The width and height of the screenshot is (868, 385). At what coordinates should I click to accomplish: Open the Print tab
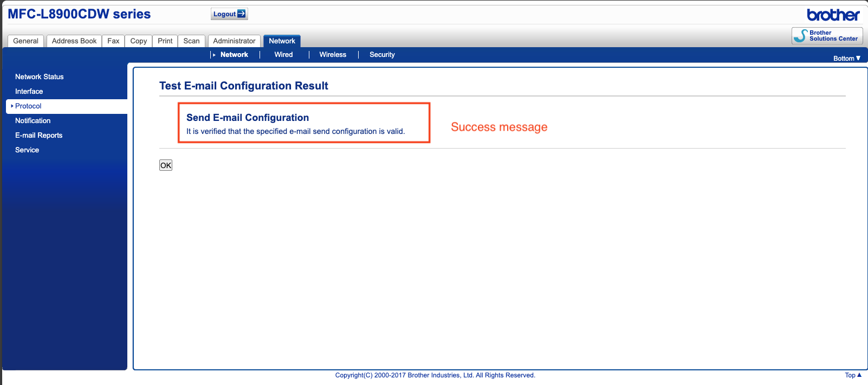coord(165,41)
